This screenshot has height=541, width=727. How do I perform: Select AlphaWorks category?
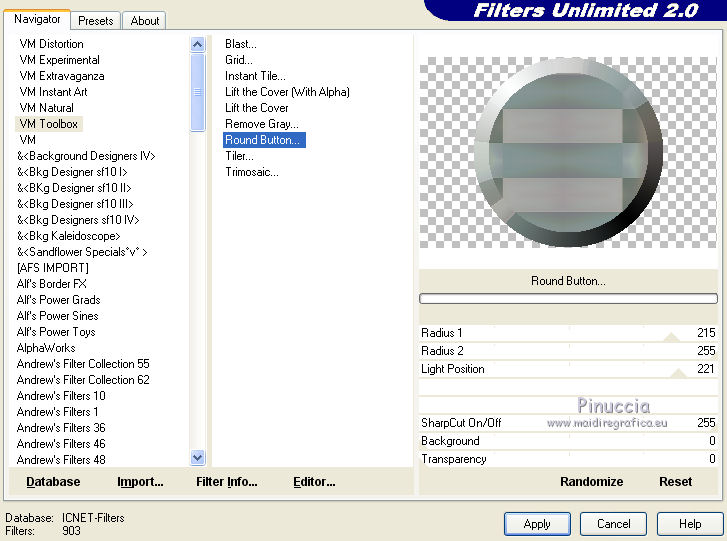pyautogui.click(x=46, y=348)
